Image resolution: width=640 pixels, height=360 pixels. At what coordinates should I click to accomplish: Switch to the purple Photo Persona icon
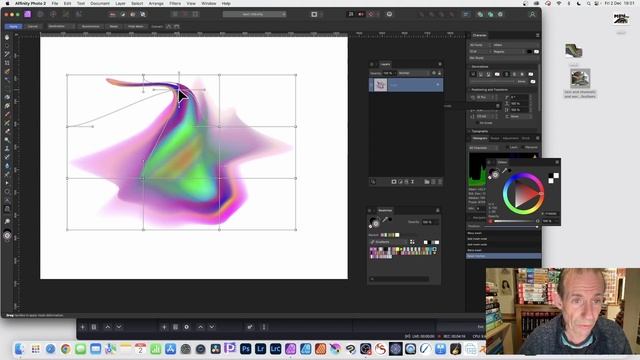point(27,14)
